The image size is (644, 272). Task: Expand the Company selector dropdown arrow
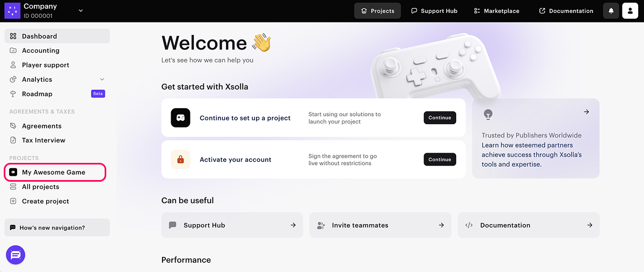pos(81,11)
